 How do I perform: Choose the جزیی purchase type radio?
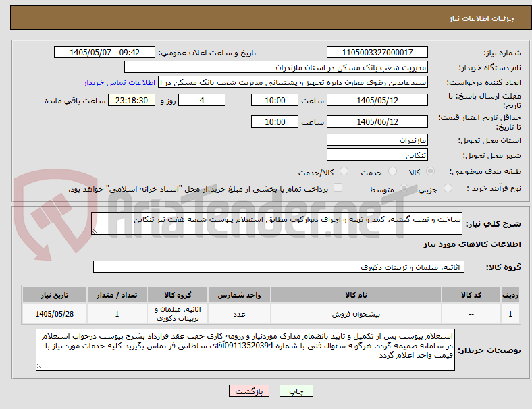point(448,188)
